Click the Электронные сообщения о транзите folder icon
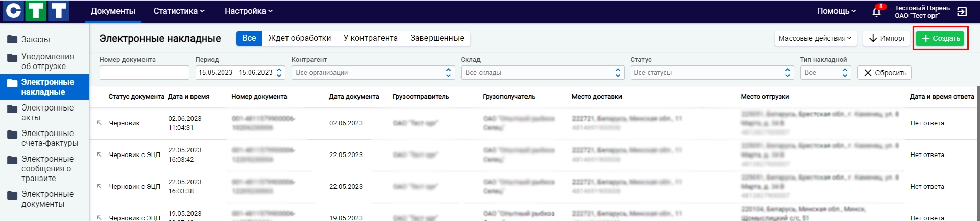This screenshot has height=221, width=980. point(12,160)
